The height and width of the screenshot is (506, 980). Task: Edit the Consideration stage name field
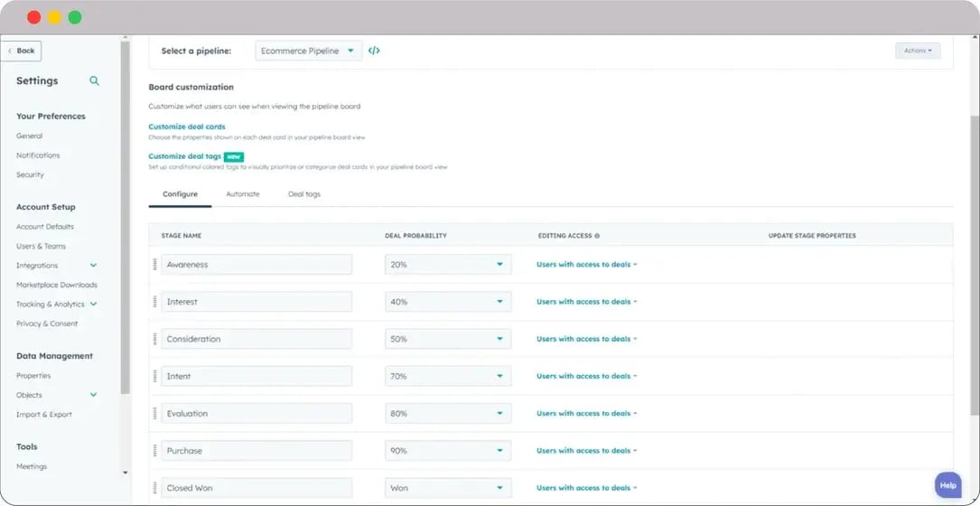point(257,339)
